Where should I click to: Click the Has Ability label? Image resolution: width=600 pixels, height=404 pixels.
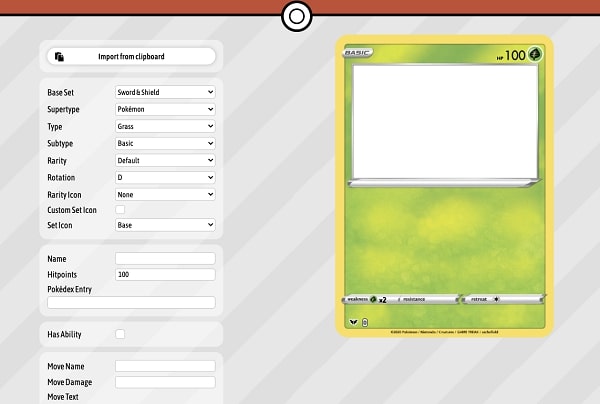click(64, 334)
